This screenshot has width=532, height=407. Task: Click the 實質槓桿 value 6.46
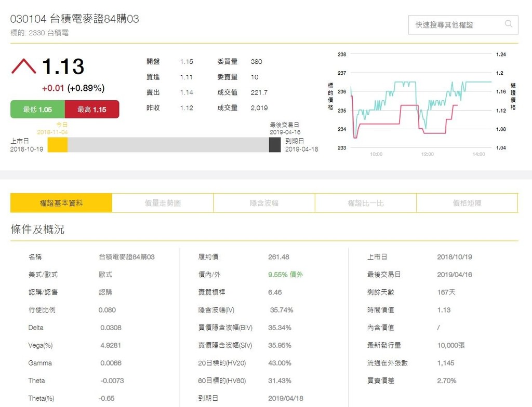tap(275, 292)
